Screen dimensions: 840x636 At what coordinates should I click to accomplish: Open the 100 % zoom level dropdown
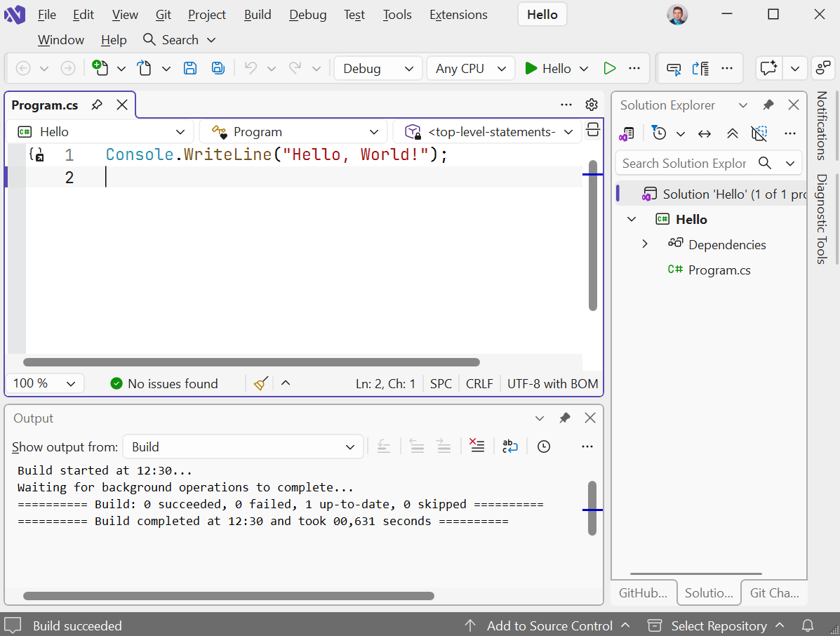tap(45, 384)
